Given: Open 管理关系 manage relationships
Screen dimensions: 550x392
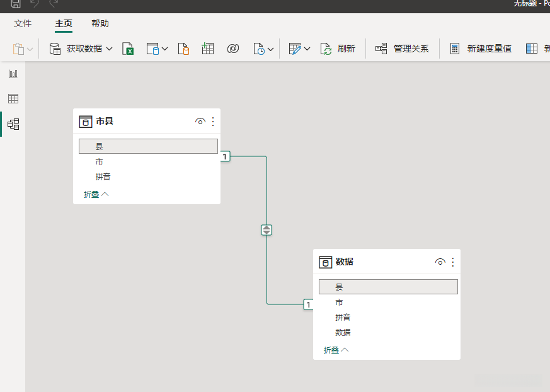Looking at the screenshot, I should (x=403, y=49).
